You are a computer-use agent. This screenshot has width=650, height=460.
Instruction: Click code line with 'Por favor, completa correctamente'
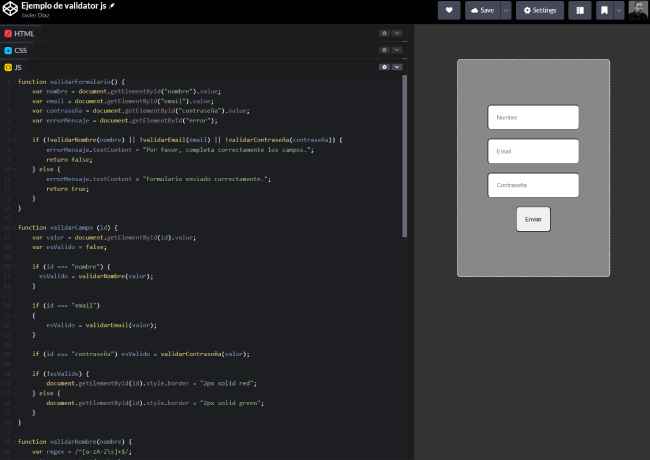(180, 150)
